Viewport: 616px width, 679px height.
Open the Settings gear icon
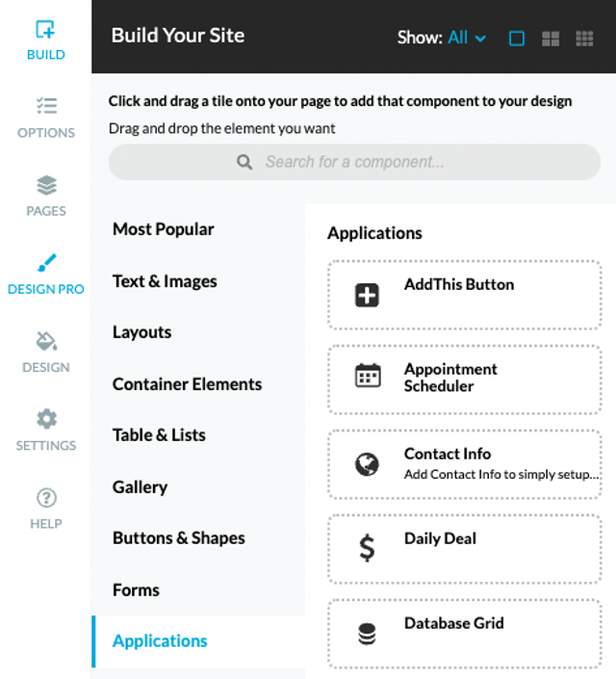pos(46,419)
